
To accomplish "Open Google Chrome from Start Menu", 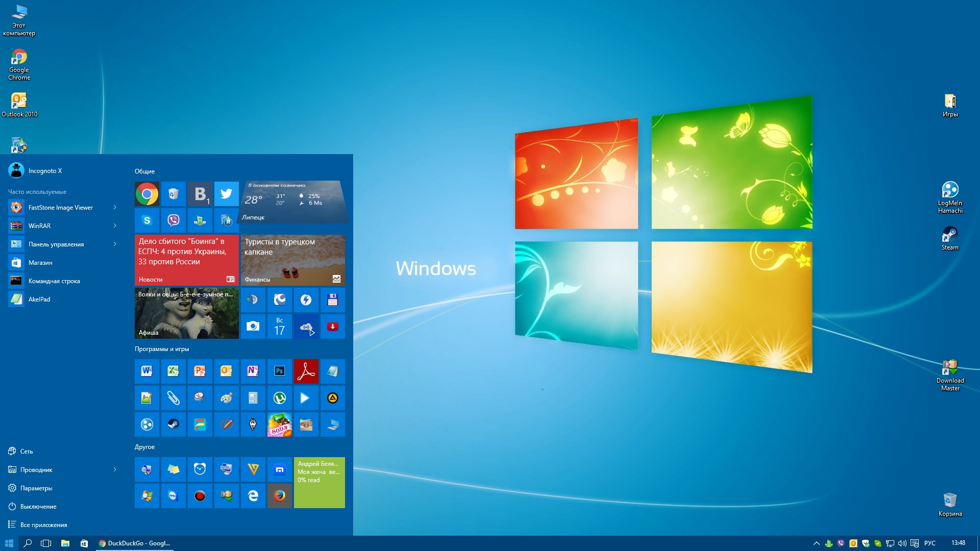I will (146, 194).
